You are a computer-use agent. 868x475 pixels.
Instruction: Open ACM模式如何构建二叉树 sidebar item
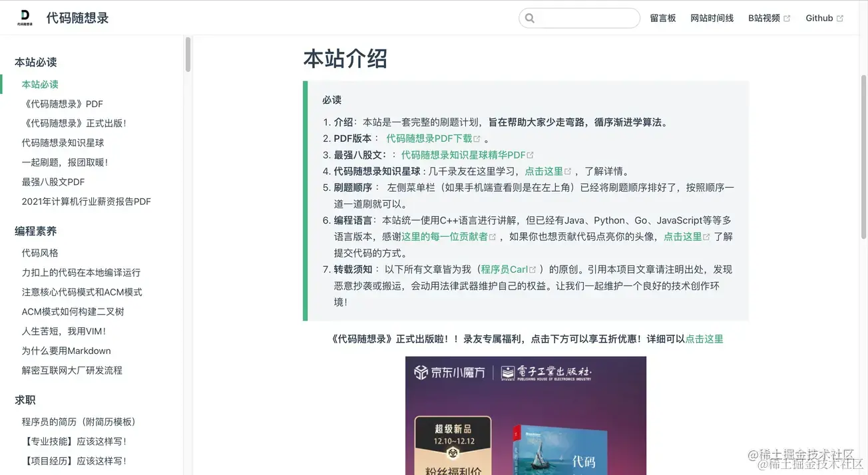pos(73,312)
